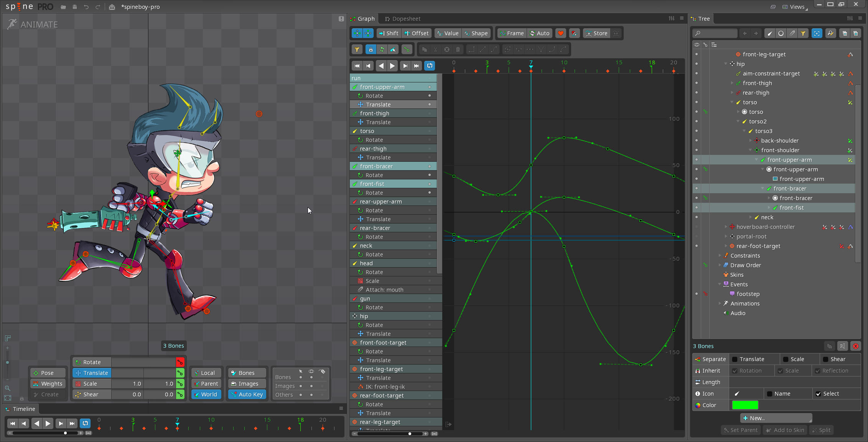Click the magnifier zoom icon in viewport
Viewport: 868px width, 442px height.
[7, 388]
